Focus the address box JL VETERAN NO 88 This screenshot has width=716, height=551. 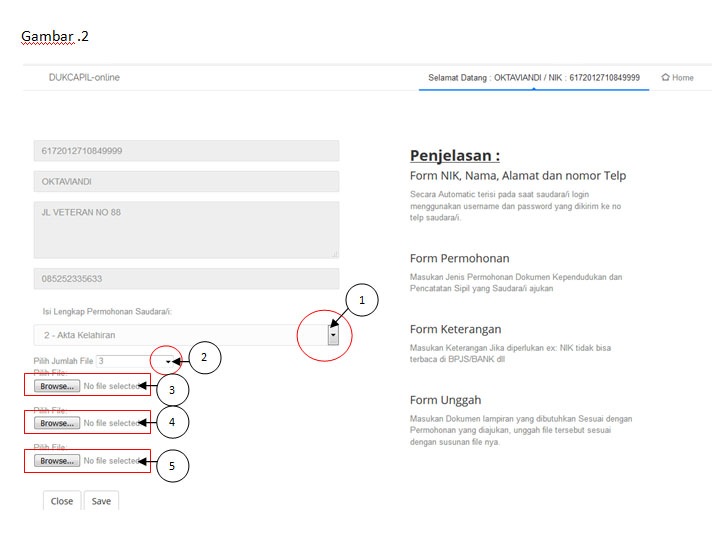click(186, 229)
